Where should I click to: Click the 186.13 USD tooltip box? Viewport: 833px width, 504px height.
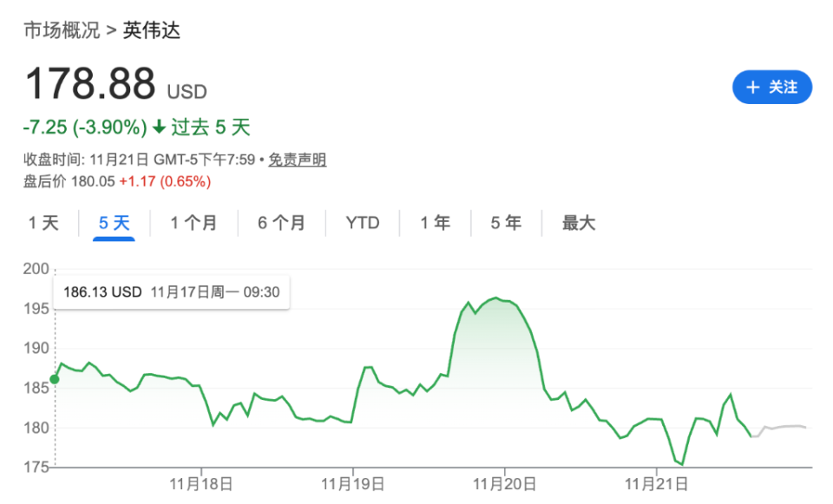(171, 291)
